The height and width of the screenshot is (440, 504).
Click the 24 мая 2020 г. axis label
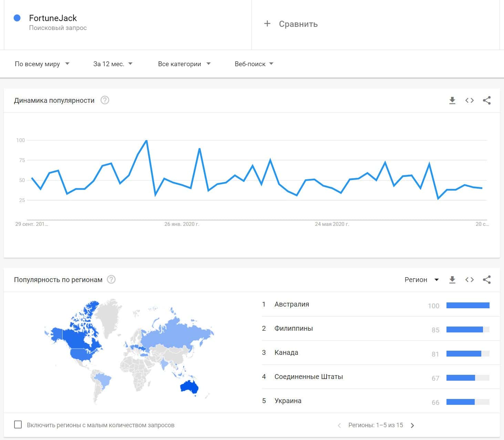point(332,224)
